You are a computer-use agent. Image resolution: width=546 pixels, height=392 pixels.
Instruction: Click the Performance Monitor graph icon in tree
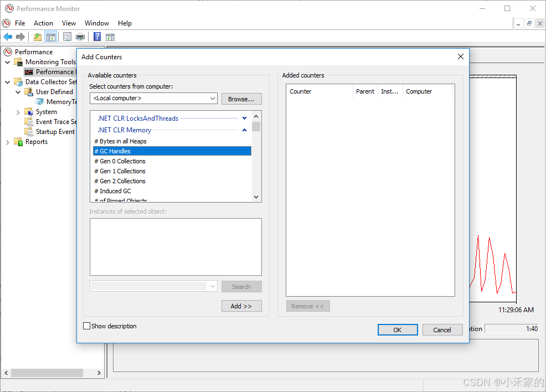29,72
